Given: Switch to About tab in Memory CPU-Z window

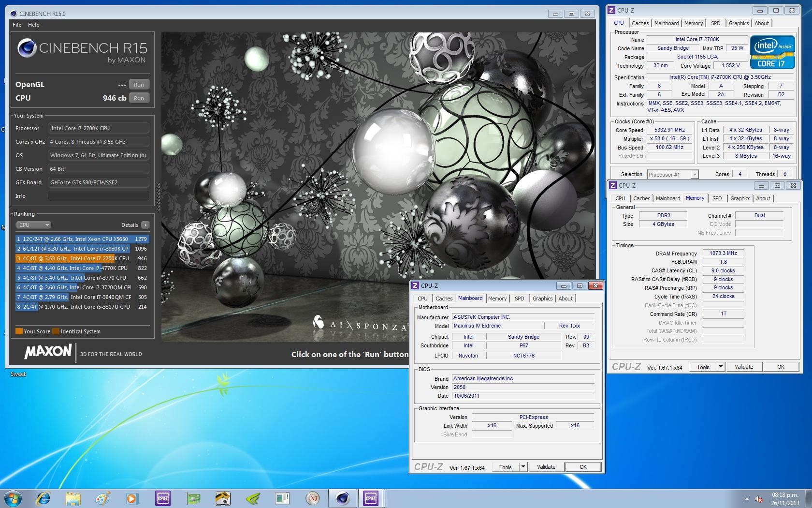Looking at the screenshot, I should click(763, 198).
